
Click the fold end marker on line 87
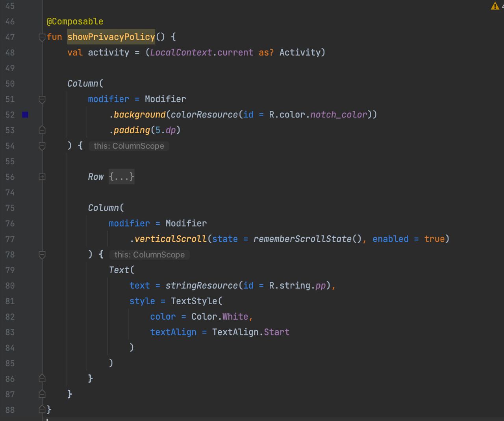[42, 394]
